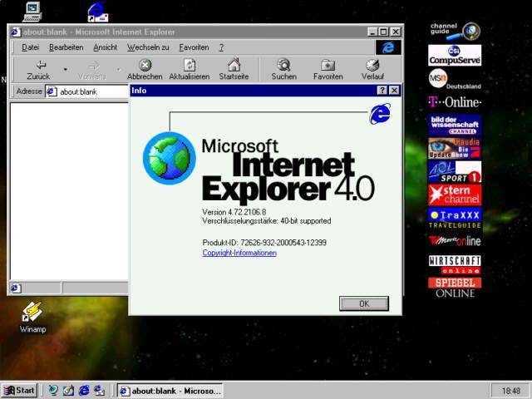Close the Info dialog with X
The height and width of the screenshot is (399, 532).
(394, 91)
